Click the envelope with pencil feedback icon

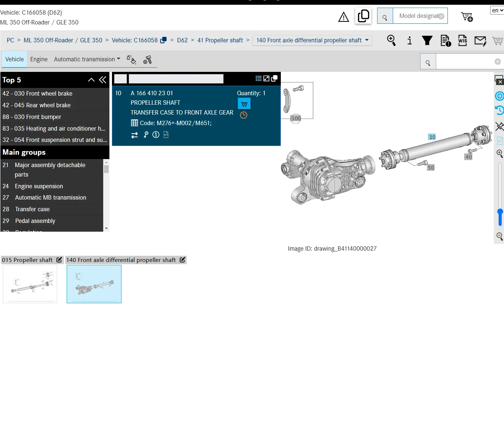480,40
